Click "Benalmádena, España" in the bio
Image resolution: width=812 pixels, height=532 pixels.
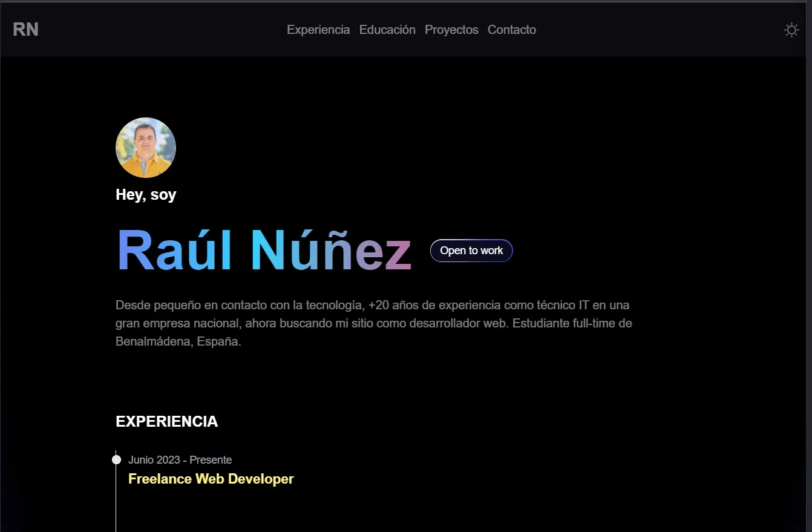click(x=177, y=341)
